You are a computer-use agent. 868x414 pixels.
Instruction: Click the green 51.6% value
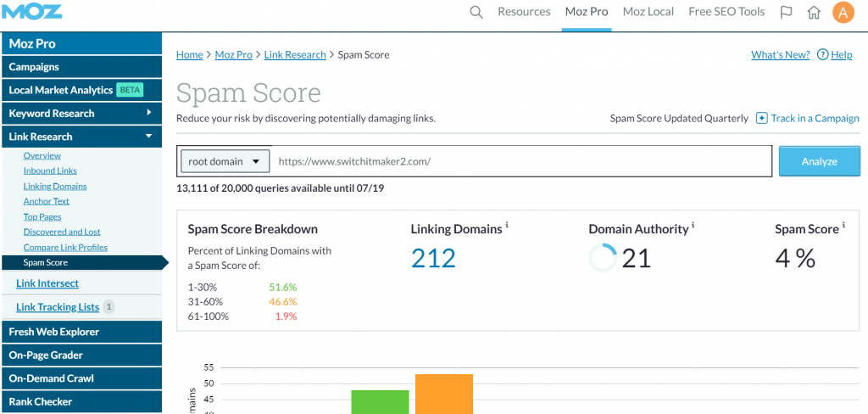[x=283, y=287]
